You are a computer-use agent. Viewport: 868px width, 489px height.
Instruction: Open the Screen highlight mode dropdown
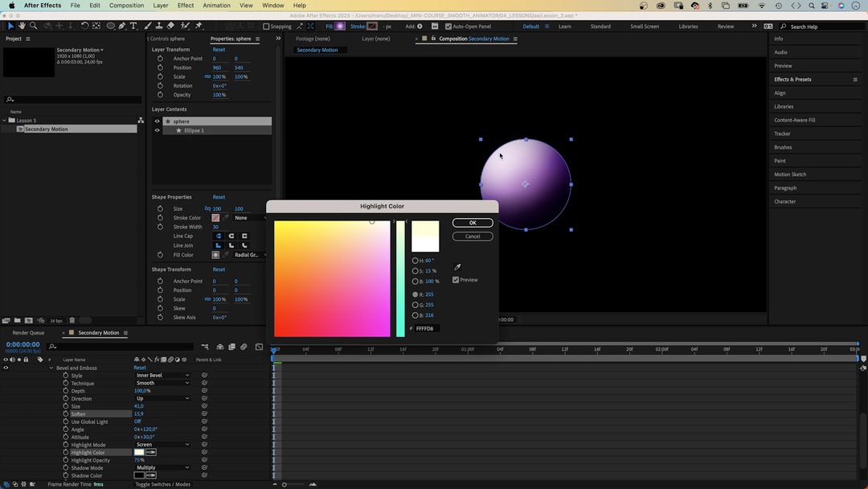pos(163,444)
